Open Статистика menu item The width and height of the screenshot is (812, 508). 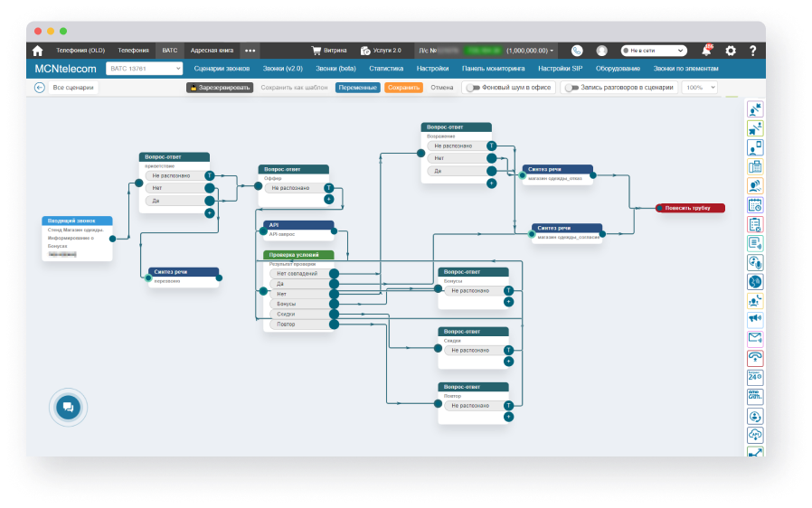coord(386,69)
